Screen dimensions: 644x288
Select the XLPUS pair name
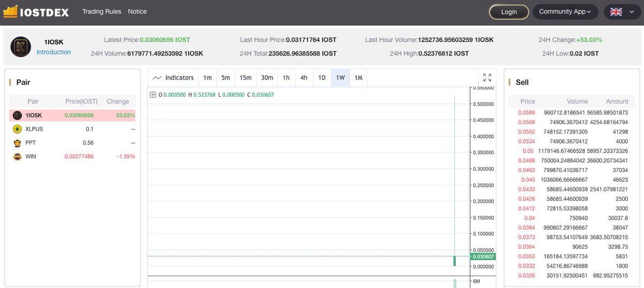click(34, 129)
